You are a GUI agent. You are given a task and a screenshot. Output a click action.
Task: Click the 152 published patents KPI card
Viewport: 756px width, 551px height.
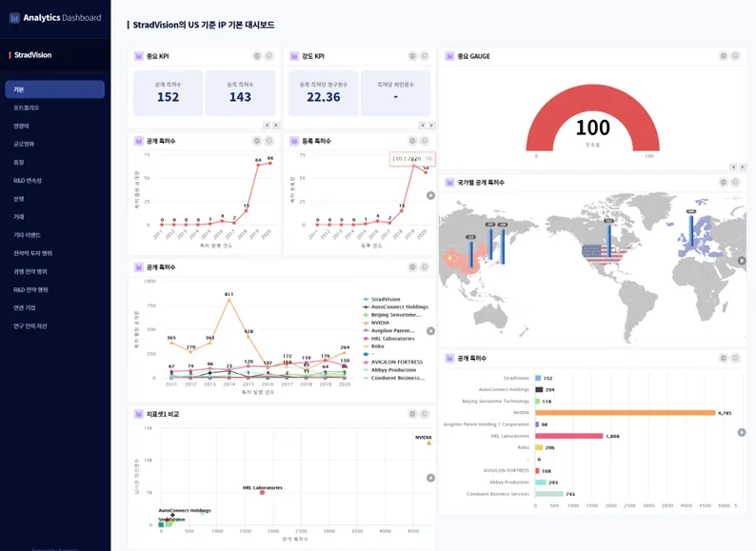point(168,93)
